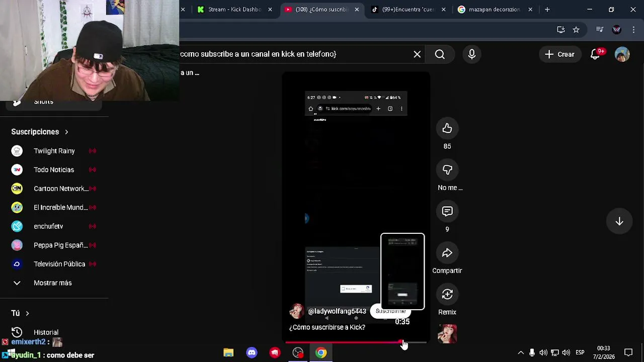Switch to Google mazapan decoracion tab

[x=495, y=10]
